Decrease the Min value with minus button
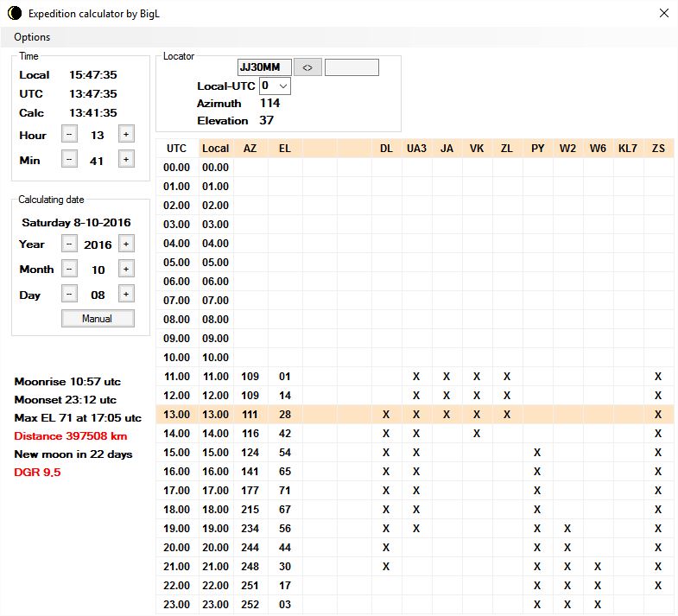Viewport: 678px width, 616px height. pyautogui.click(x=70, y=160)
